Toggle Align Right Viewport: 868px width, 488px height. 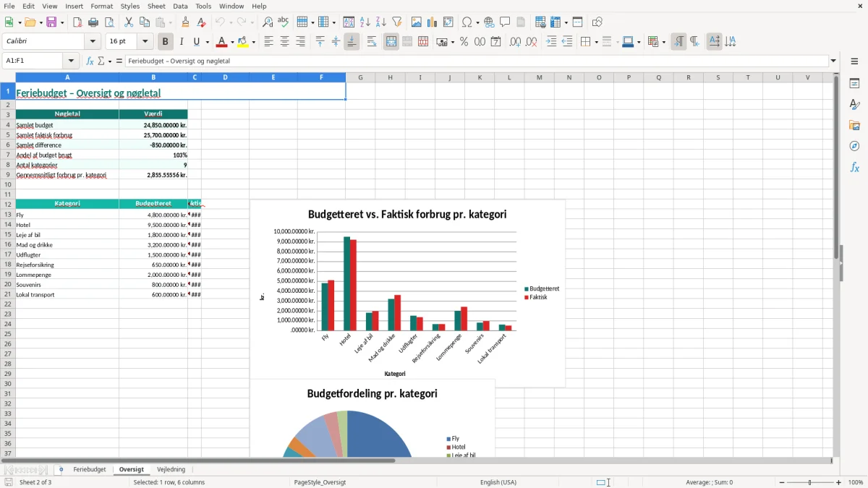[x=300, y=42]
